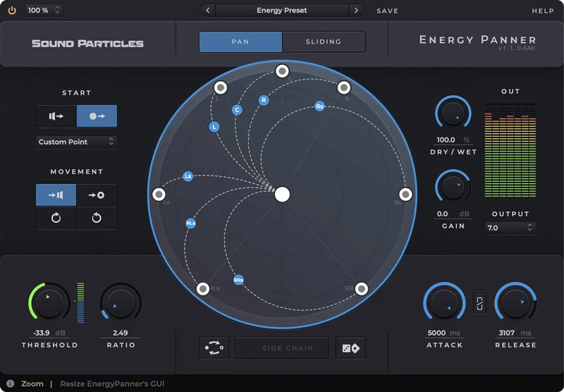This screenshot has height=392, width=564.
Task: Select clockwise rotation movement icon
Action: tap(56, 218)
